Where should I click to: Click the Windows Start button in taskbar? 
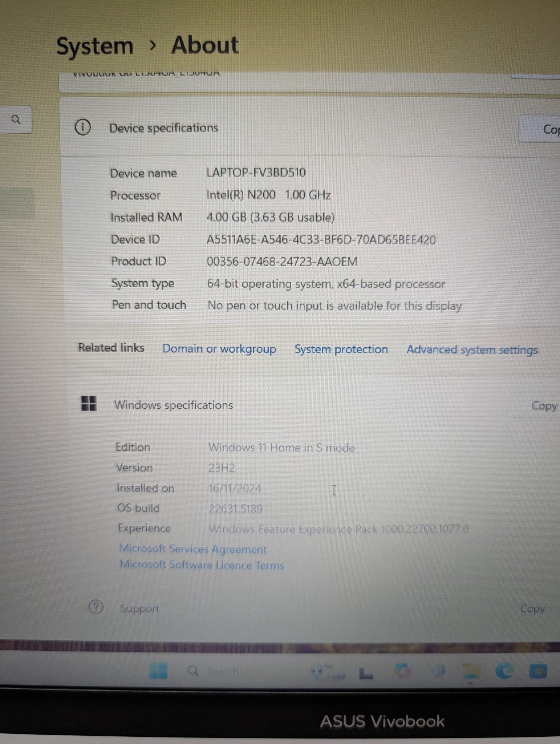click(158, 670)
